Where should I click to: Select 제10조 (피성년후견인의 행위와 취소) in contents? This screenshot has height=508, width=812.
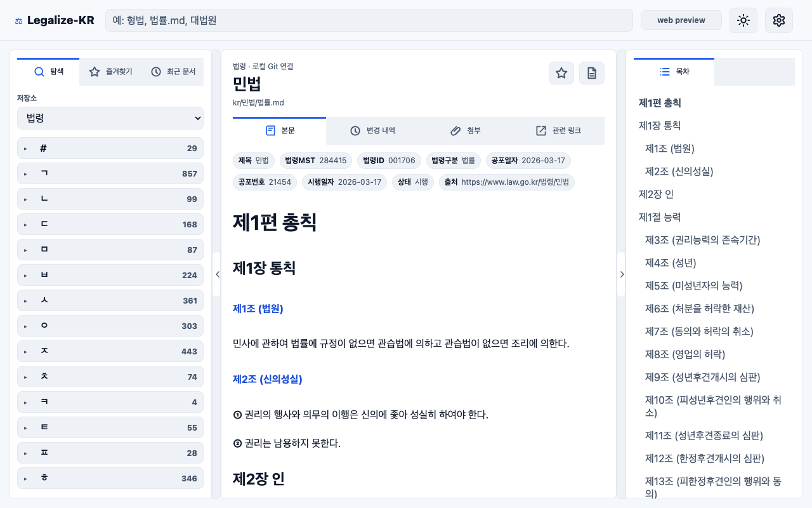tap(713, 406)
